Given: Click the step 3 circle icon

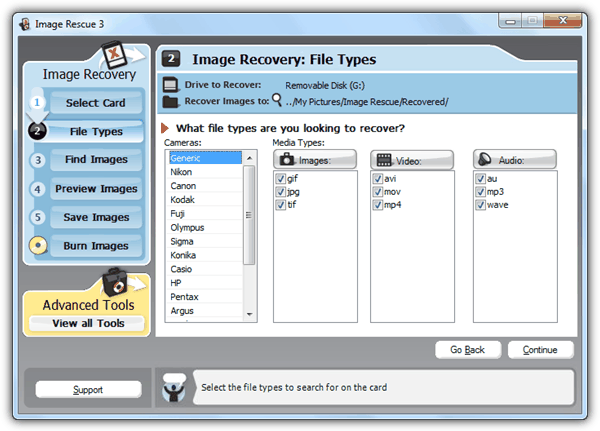Looking at the screenshot, I should click(38, 160).
